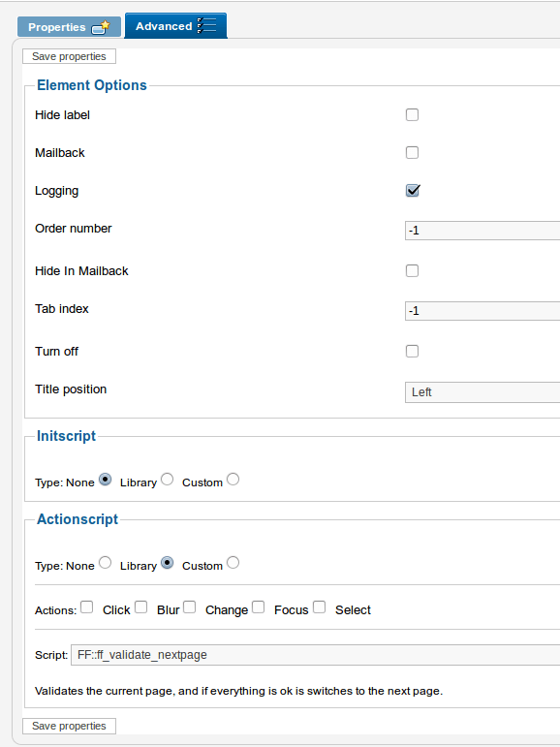Select Custom type for Actionscript
The height and width of the screenshot is (747, 560).
233,563
